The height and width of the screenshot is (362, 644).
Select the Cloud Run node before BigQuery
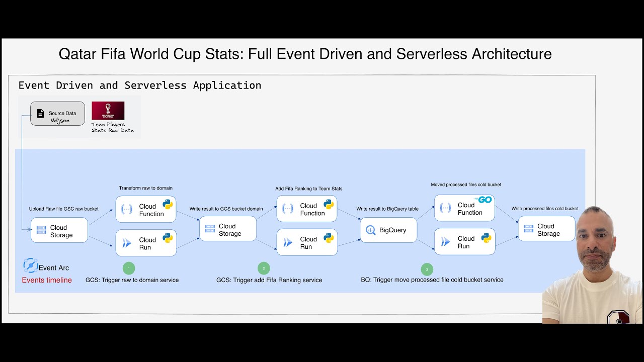pyautogui.click(x=307, y=242)
